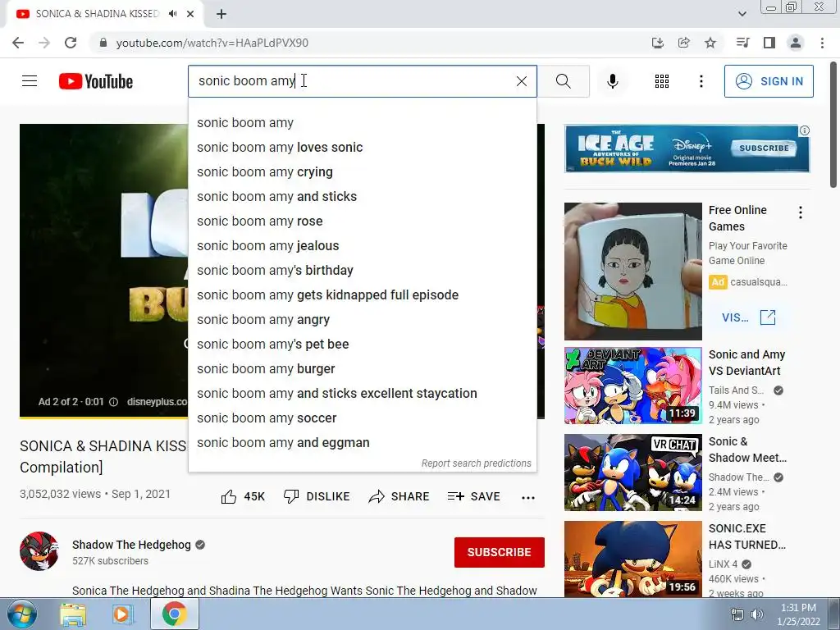Open Windows Explorer from taskbar
This screenshot has width=840, height=630.
(x=73, y=614)
